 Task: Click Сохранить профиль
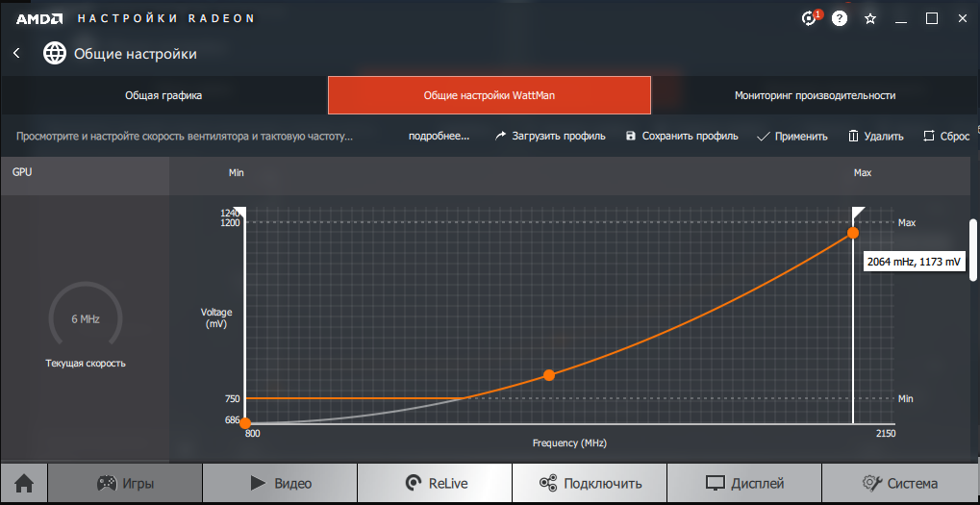pyautogui.click(x=682, y=137)
